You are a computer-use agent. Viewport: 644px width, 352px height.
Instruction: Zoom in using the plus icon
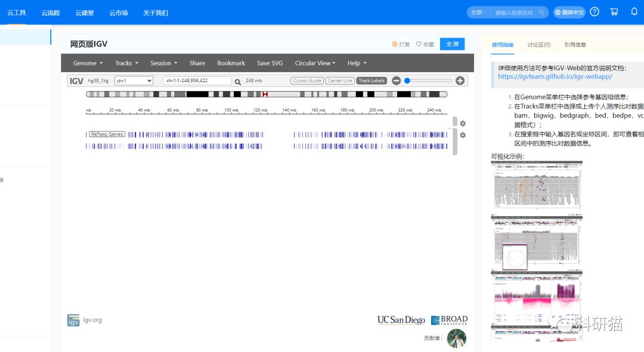(460, 80)
